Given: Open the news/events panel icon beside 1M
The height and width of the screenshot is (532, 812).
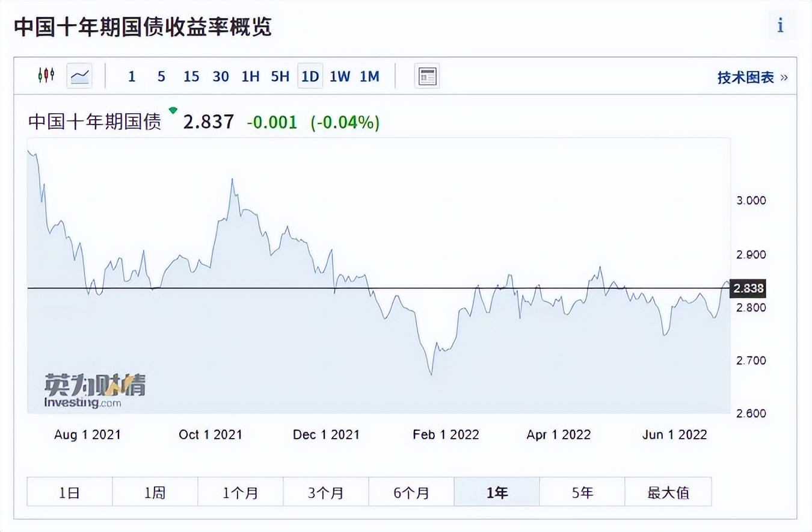Looking at the screenshot, I should (427, 76).
